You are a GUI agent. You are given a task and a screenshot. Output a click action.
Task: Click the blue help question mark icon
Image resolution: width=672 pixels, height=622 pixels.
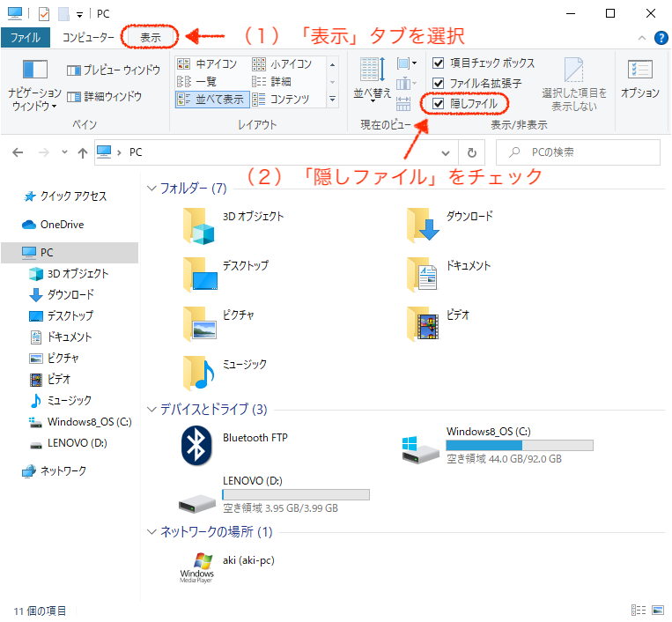click(x=661, y=38)
